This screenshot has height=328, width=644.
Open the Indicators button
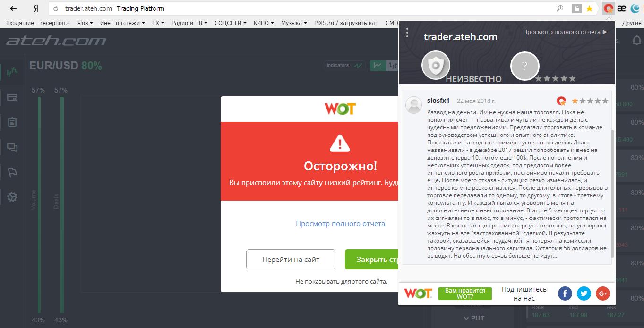pyautogui.click(x=344, y=66)
